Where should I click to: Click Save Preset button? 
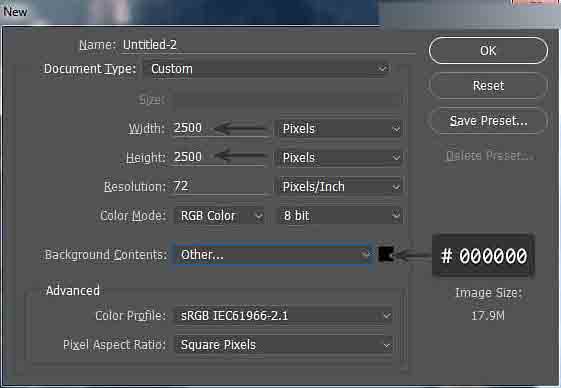coord(488,121)
